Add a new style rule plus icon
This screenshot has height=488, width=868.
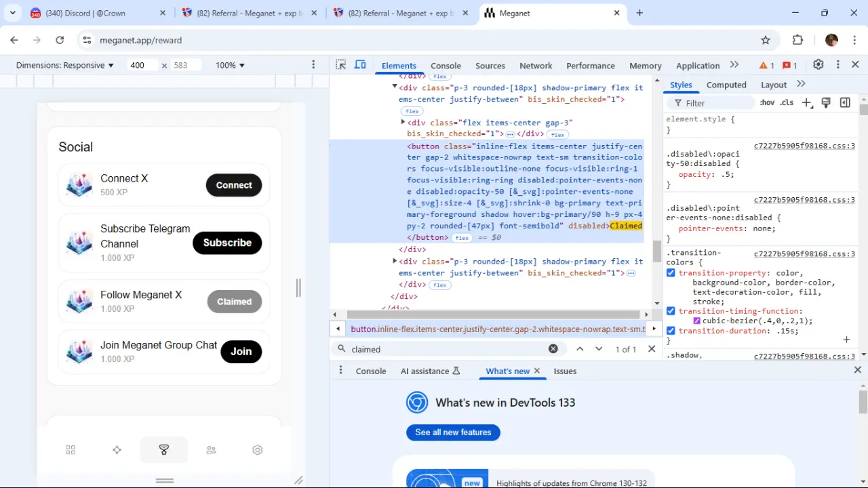point(806,103)
